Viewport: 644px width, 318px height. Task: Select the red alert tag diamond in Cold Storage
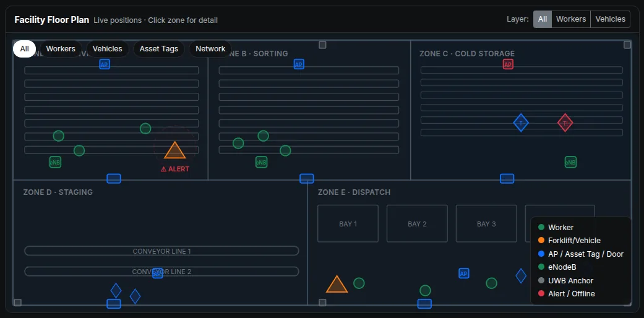(565, 123)
